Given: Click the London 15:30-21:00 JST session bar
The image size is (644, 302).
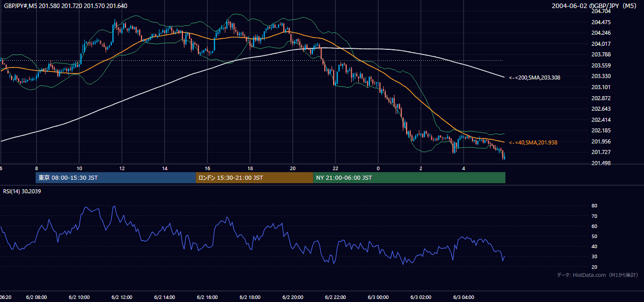Looking at the screenshot, I should pos(254,178).
